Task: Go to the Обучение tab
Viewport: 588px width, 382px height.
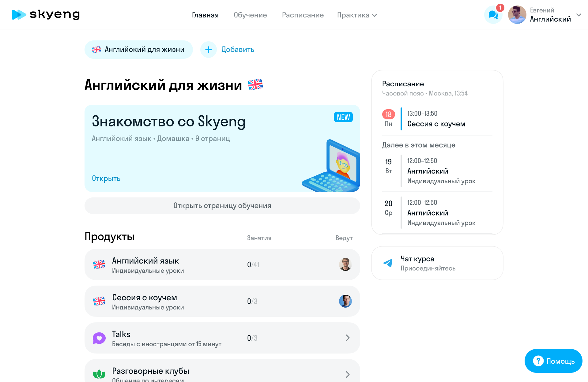Action: pyautogui.click(x=250, y=15)
